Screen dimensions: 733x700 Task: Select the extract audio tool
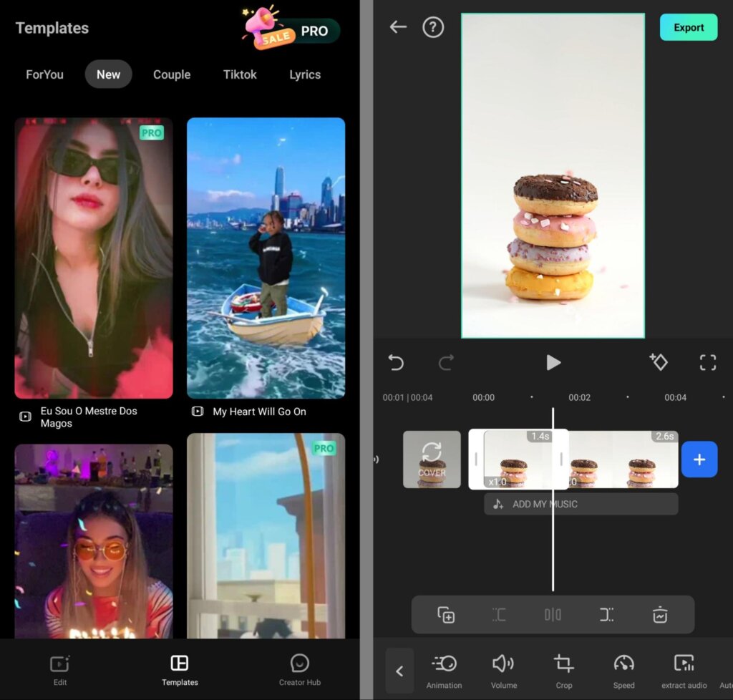684,671
